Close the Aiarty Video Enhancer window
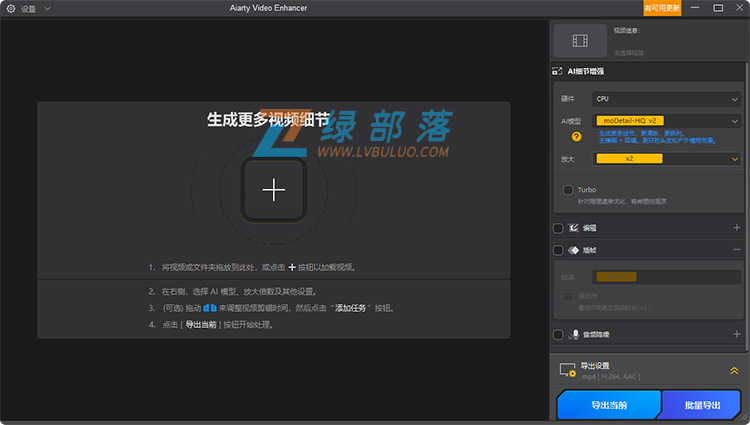The height and width of the screenshot is (425, 750). [x=739, y=8]
